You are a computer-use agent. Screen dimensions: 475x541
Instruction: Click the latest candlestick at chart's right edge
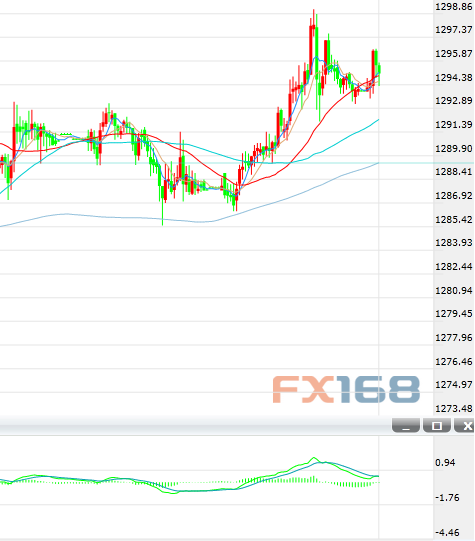(x=379, y=72)
